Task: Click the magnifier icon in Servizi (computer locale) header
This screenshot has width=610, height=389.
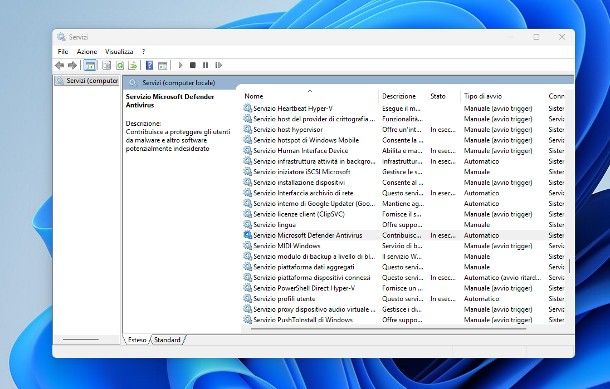Action: tap(133, 82)
